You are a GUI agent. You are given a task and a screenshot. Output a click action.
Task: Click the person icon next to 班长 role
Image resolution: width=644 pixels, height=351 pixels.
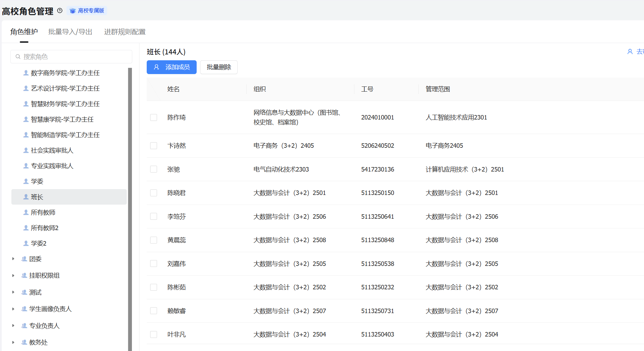26,197
